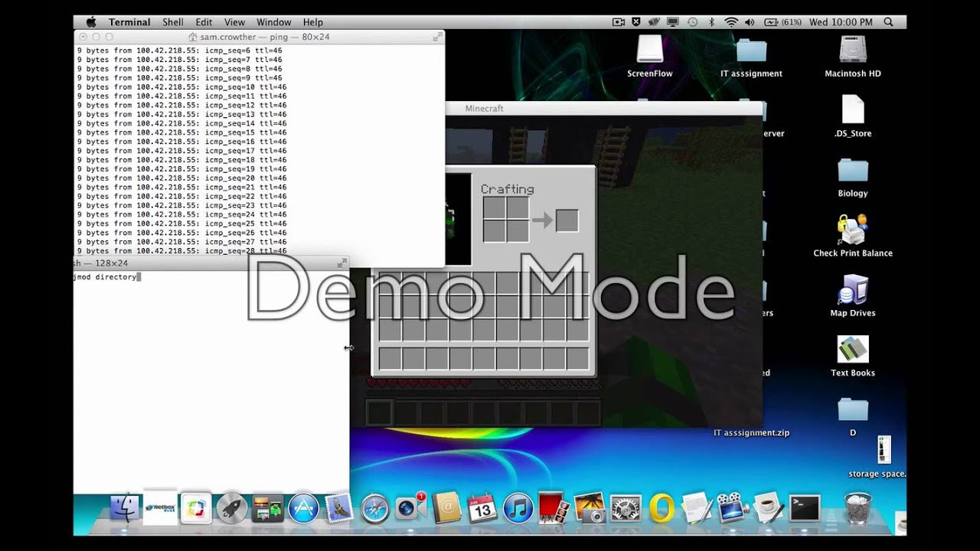Click the battery 61% indicator
980x551 pixels.
click(782, 22)
